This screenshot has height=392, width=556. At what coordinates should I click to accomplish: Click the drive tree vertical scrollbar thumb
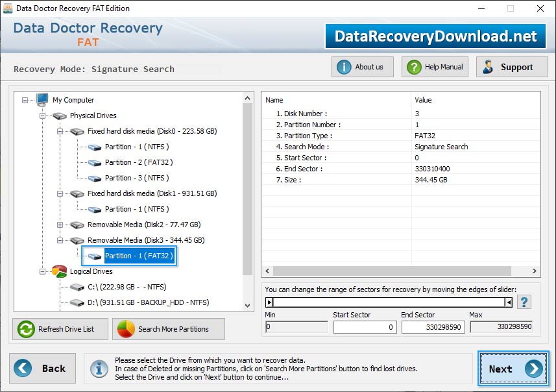click(247, 189)
